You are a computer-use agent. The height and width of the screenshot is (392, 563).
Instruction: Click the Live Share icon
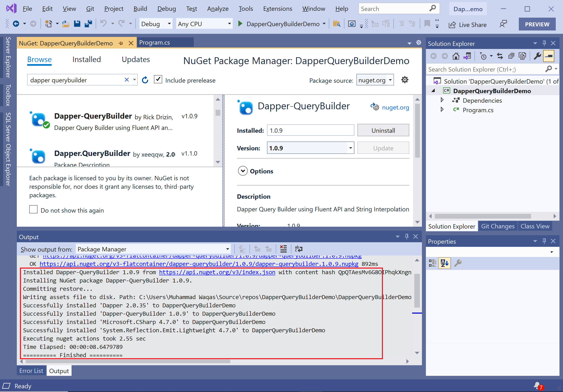coord(452,25)
